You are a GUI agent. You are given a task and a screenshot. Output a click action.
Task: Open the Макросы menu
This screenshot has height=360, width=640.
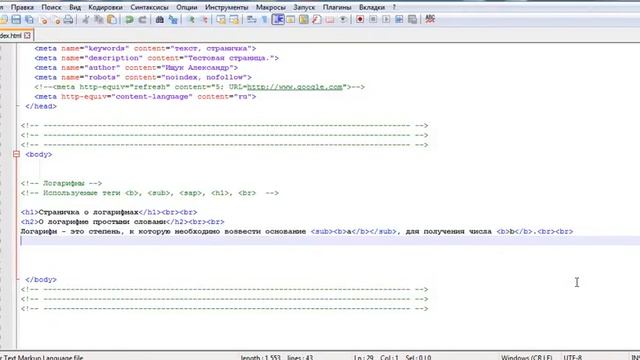coord(271,7)
